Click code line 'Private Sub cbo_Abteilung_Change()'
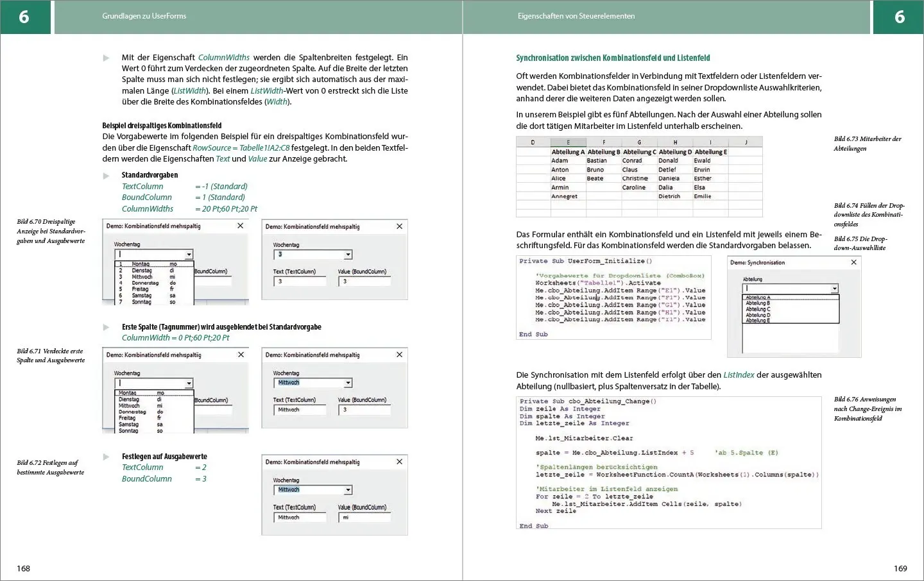The height and width of the screenshot is (581, 924). (x=588, y=401)
